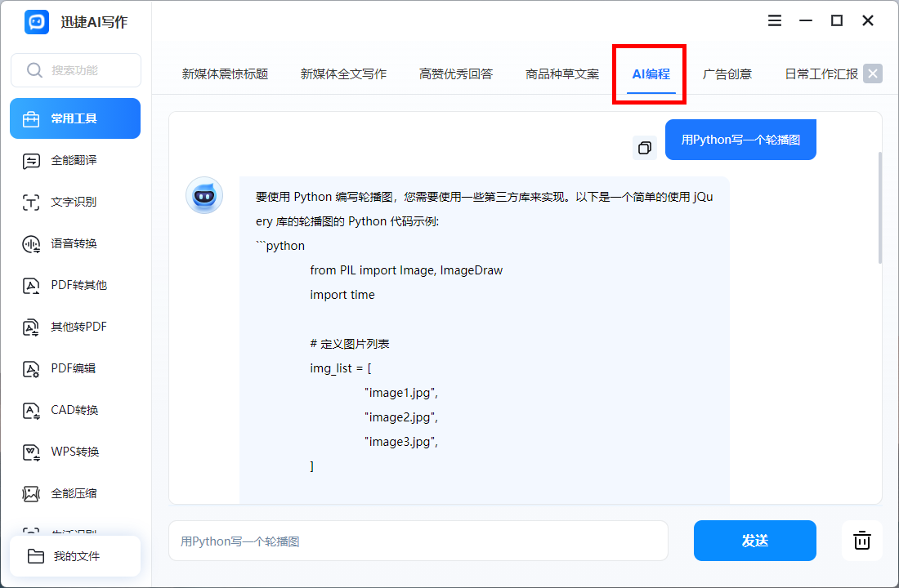The height and width of the screenshot is (588, 899).
Task: Click the 我的文件 folder icon
Action: [35, 556]
